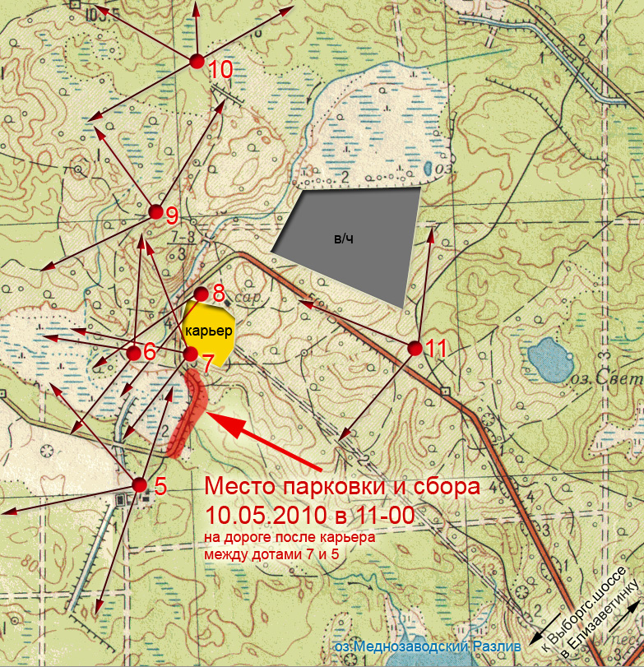Click the '7-3' fraction label near bunker 9
Viewport: 644px width, 667px height.
pos(183,238)
